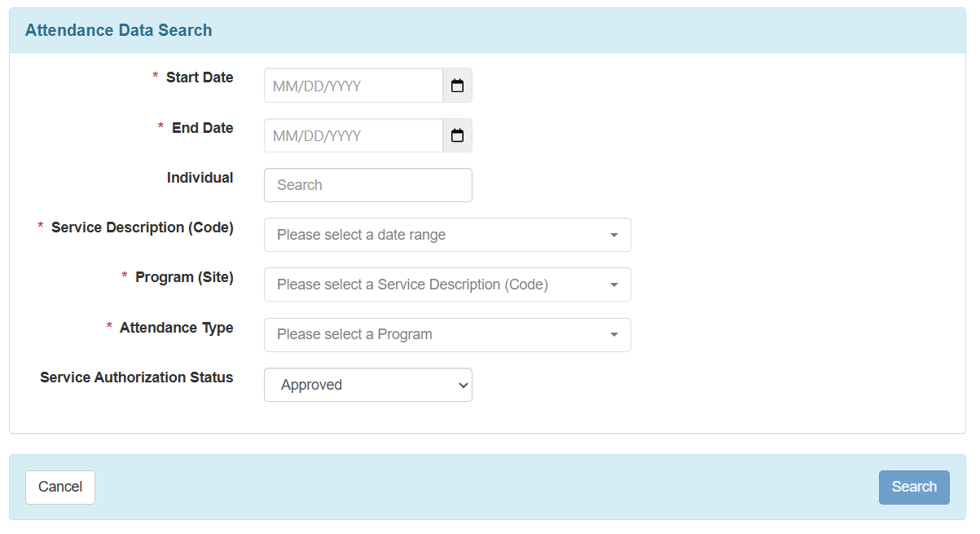This screenshot has height=534, width=980.
Task: Click the Attendance Data Search heading
Action: (x=118, y=30)
